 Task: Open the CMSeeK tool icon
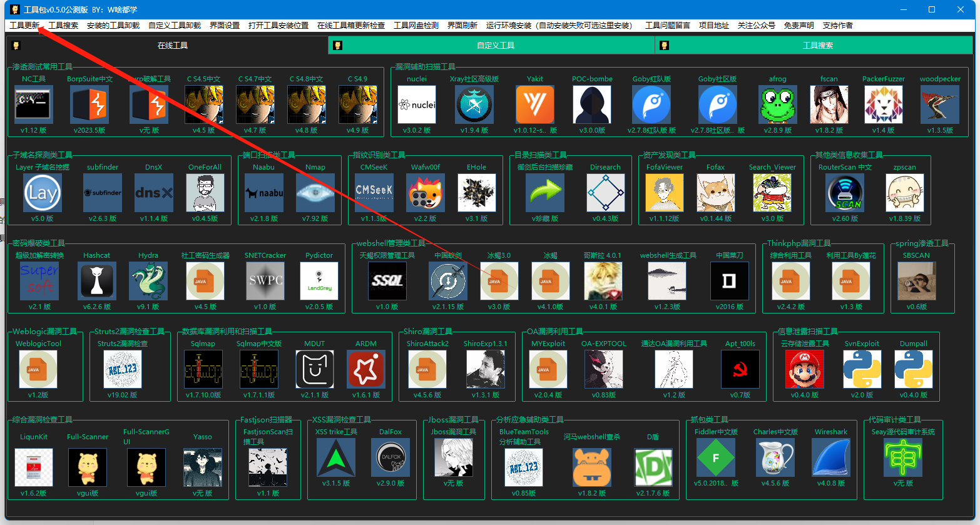point(374,193)
